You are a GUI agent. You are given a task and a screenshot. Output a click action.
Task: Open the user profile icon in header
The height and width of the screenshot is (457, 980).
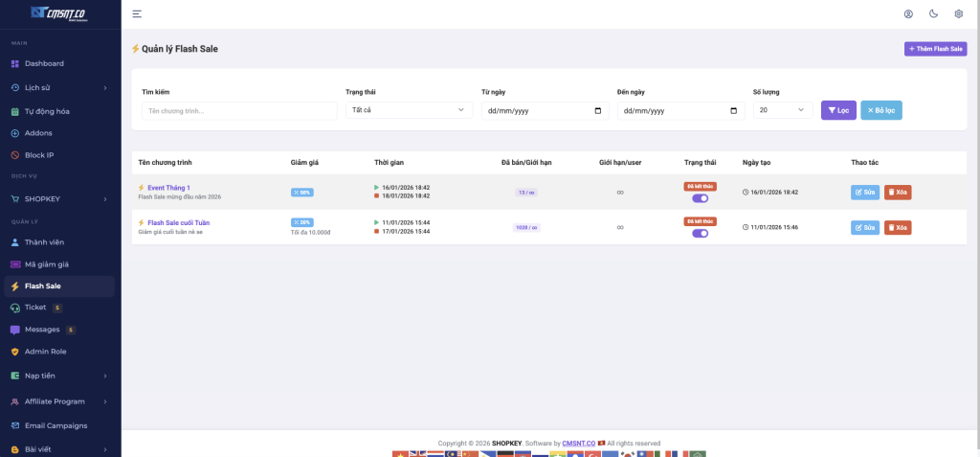[908, 14]
